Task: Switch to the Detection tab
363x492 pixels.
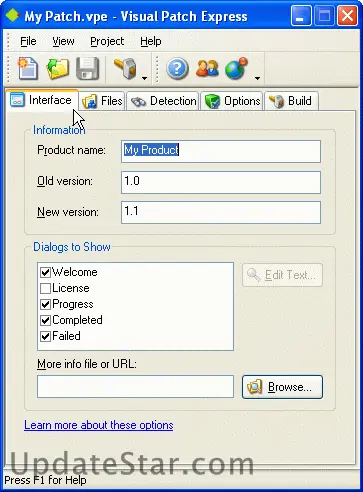Action: (x=163, y=101)
